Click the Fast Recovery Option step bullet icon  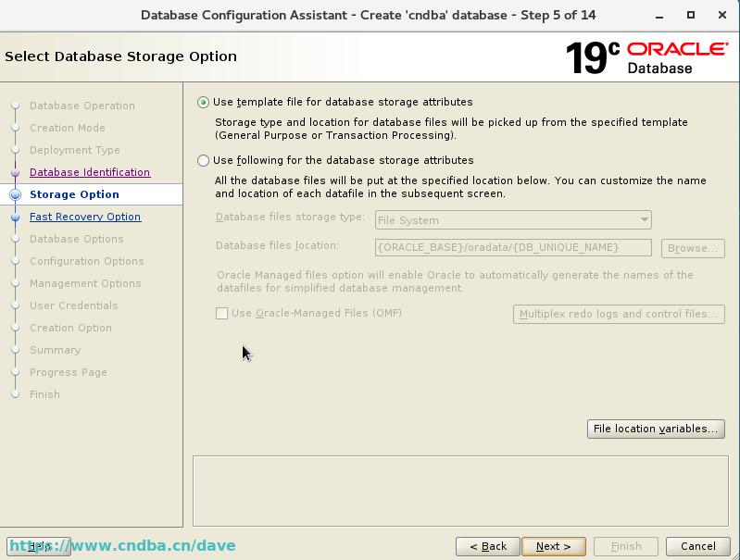point(15,217)
